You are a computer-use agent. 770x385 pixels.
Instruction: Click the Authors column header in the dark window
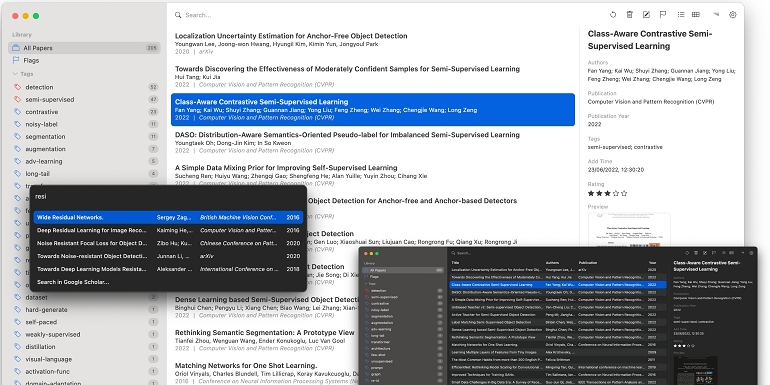[x=552, y=263]
